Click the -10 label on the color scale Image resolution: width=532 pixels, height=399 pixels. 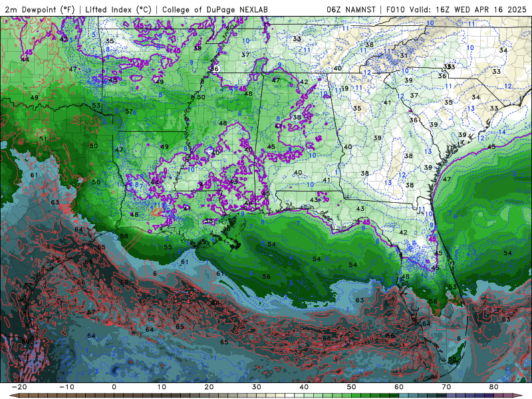click(66, 387)
